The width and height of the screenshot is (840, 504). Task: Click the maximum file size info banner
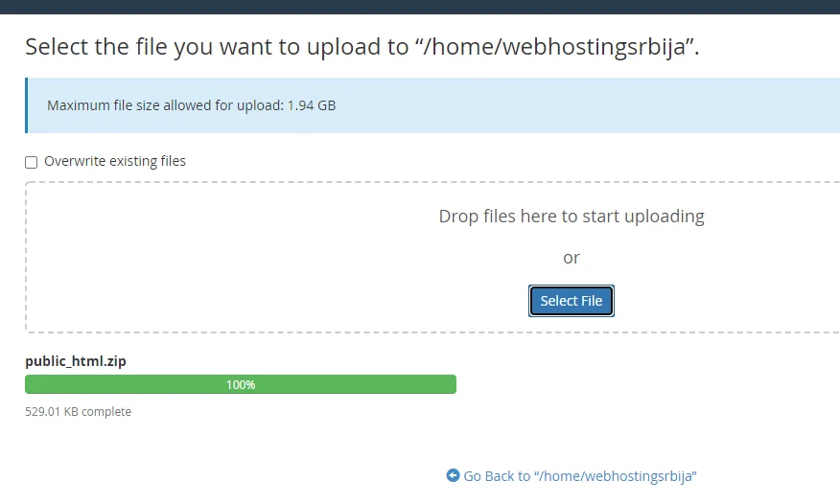pyautogui.click(x=434, y=105)
